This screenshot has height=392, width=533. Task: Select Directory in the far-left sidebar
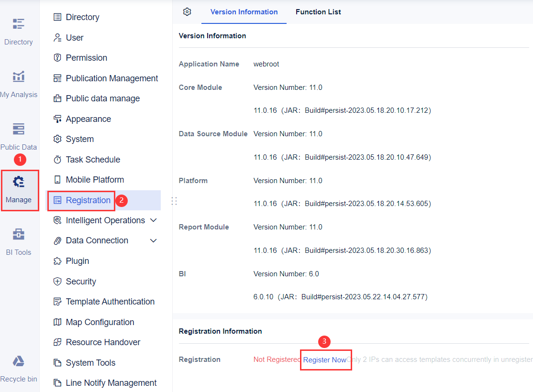19,31
